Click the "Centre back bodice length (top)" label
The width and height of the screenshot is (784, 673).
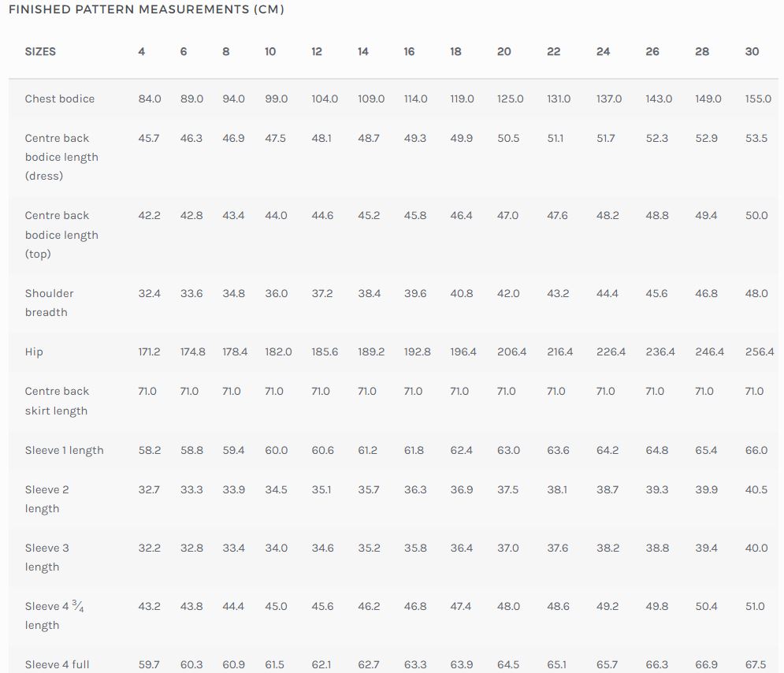click(61, 235)
